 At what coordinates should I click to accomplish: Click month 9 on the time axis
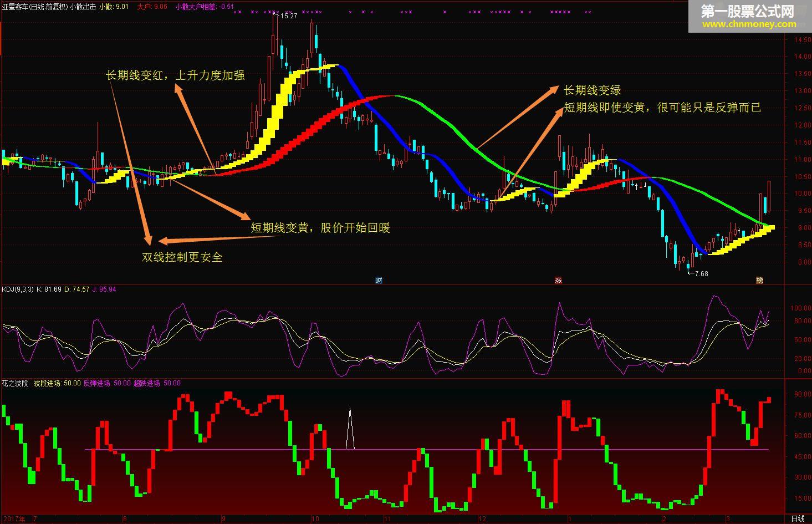point(223,519)
